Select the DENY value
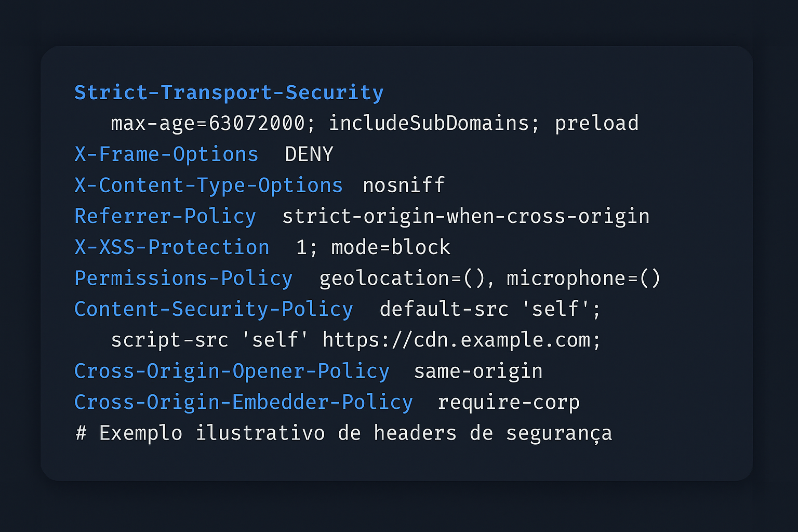Viewport: 798px width, 532px height. coord(309,154)
